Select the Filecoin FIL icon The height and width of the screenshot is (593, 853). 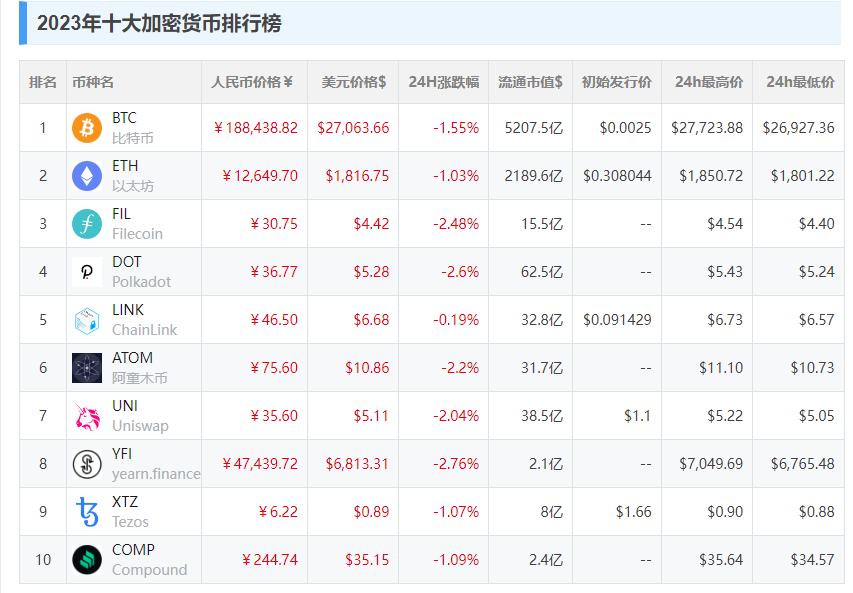87,224
